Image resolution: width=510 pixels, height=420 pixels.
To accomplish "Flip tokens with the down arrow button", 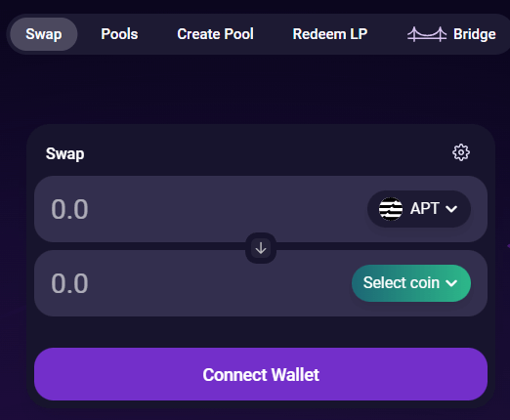I will pyautogui.click(x=261, y=248).
